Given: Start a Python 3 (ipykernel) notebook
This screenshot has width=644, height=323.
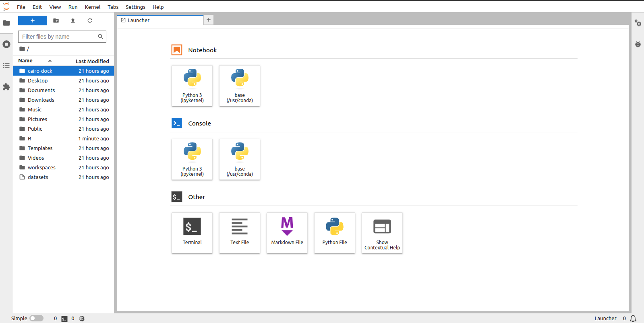Looking at the screenshot, I should 192,86.
